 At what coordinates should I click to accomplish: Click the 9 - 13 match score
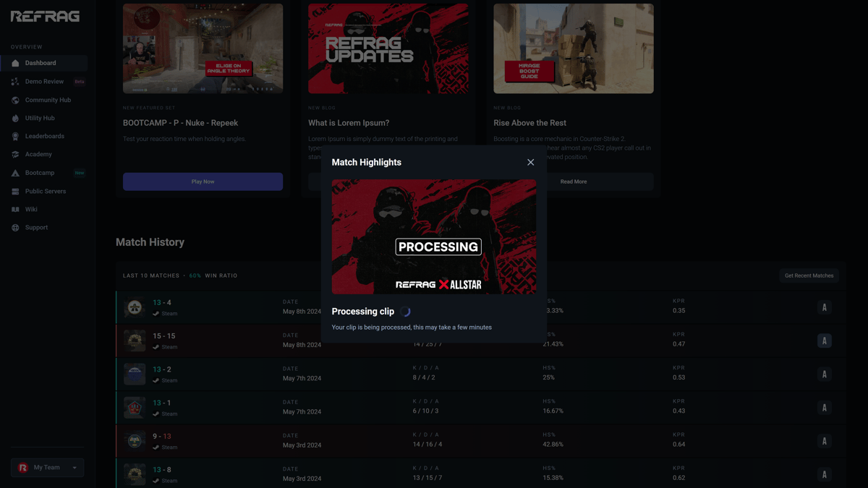(162, 436)
